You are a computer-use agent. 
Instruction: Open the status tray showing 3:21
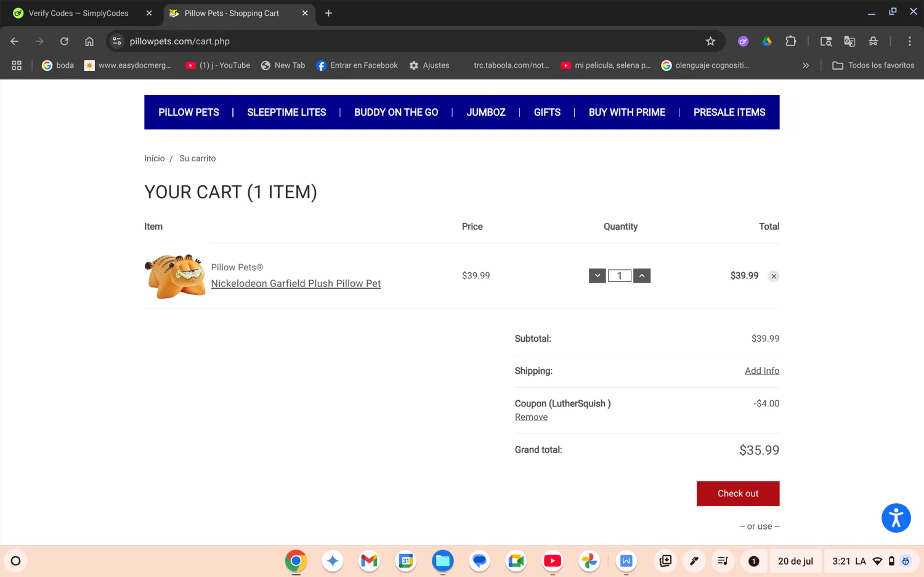(x=872, y=561)
